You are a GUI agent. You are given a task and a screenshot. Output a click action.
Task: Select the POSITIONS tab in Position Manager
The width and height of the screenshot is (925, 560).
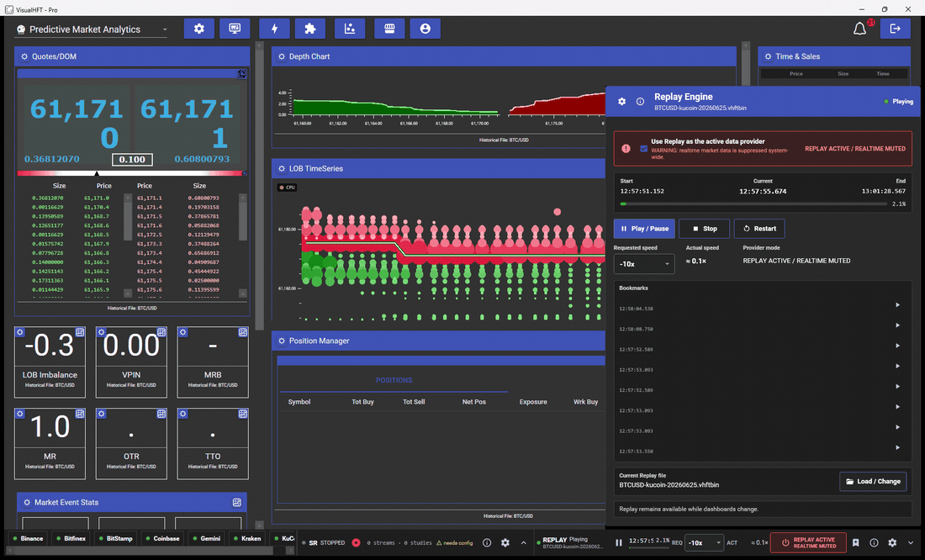coord(394,381)
